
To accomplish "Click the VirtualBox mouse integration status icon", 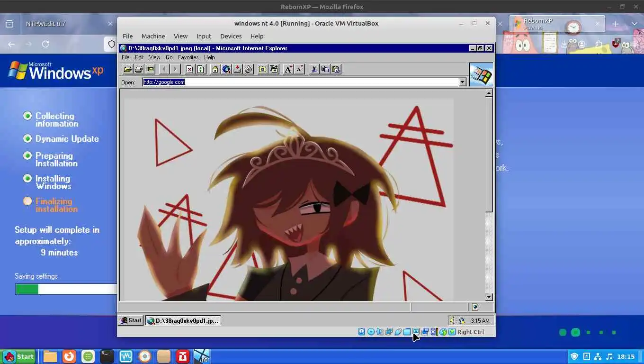I will pyautogui.click(x=443, y=332).
